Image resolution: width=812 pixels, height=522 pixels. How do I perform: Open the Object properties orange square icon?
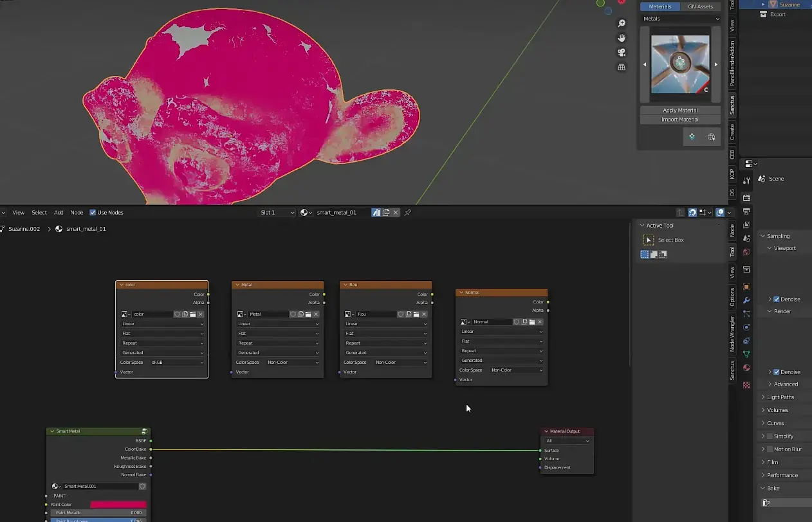click(x=746, y=287)
